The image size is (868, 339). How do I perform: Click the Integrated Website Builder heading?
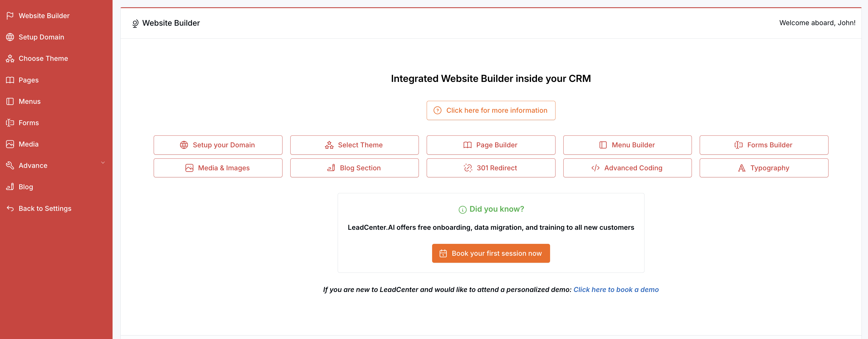tap(491, 79)
